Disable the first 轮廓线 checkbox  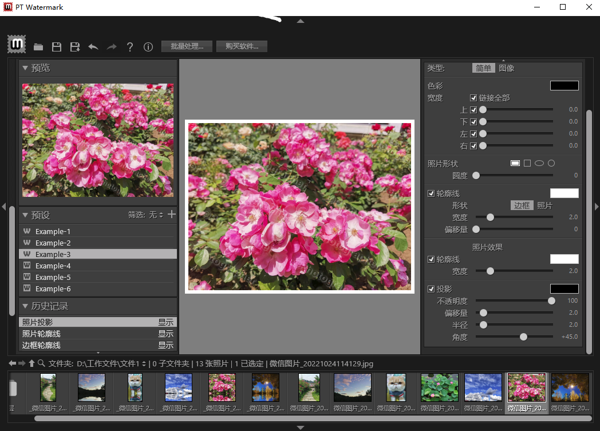pyautogui.click(x=432, y=193)
